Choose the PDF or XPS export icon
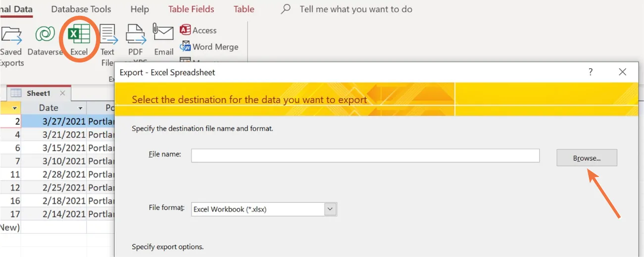The image size is (644, 257). point(135,40)
